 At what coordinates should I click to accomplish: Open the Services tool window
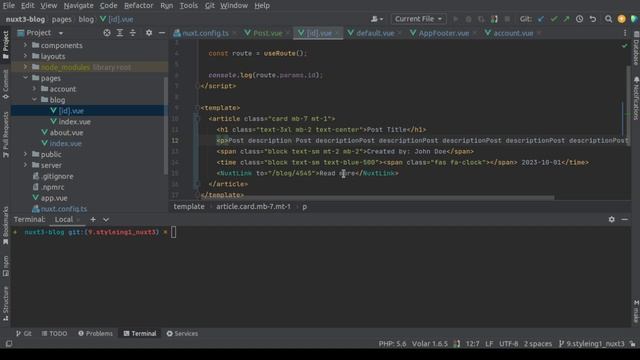(x=182, y=333)
